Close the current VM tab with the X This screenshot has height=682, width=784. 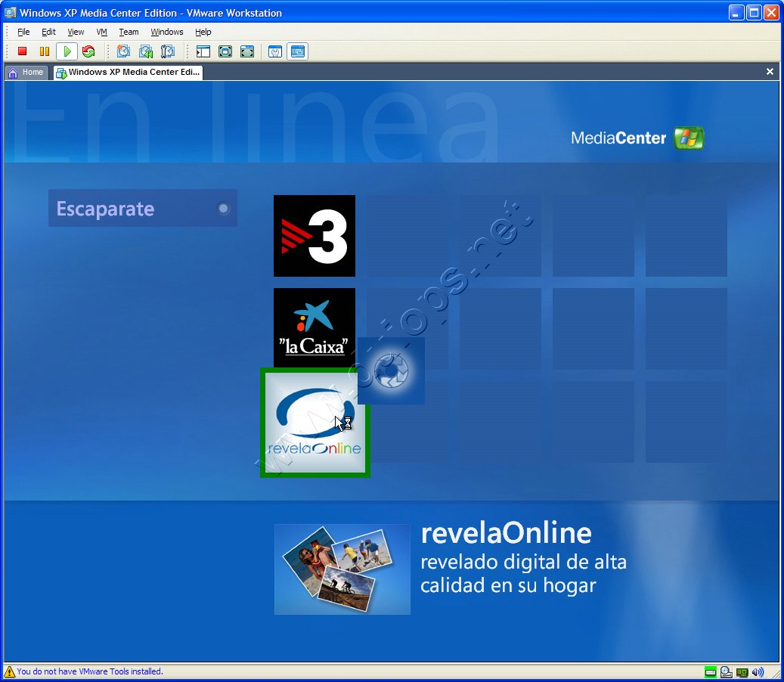pos(770,72)
